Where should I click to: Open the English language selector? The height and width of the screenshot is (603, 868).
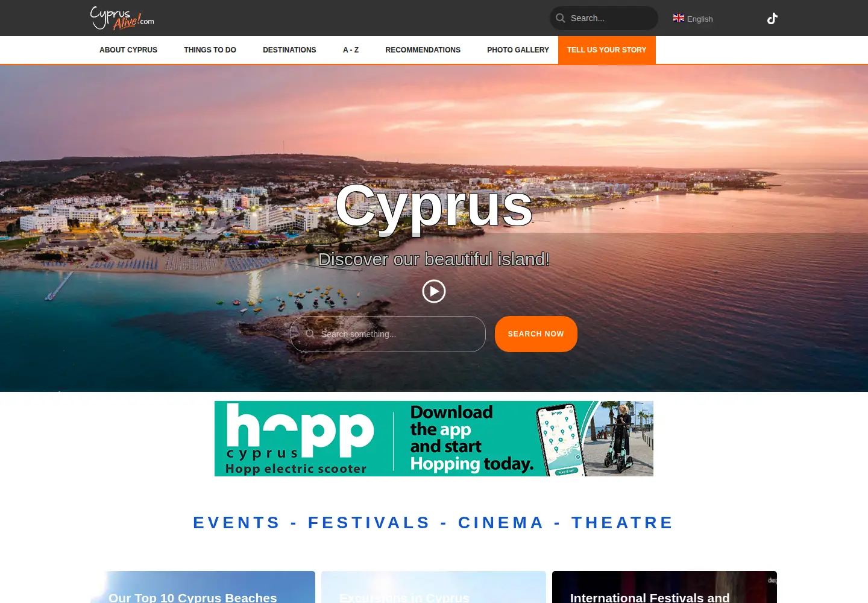coord(693,19)
